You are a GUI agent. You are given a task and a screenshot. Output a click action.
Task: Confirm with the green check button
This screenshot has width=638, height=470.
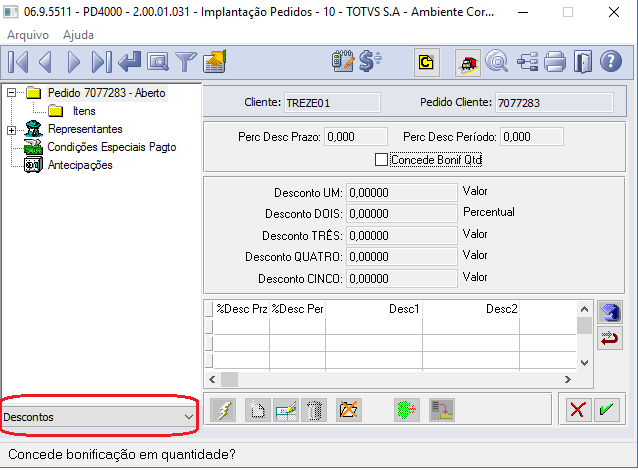pos(607,409)
